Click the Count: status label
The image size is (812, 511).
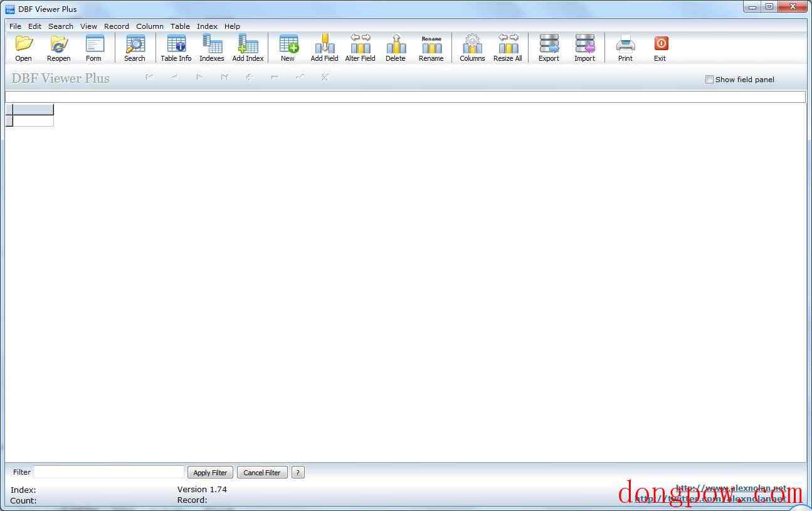tap(24, 500)
